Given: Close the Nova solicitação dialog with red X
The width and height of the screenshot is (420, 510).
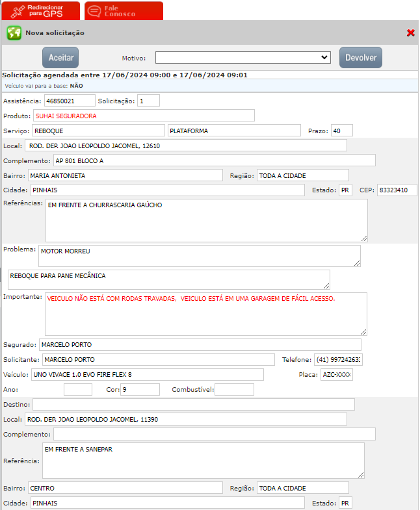Looking at the screenshot, I should pyautogui.click(x=410, y=33).
